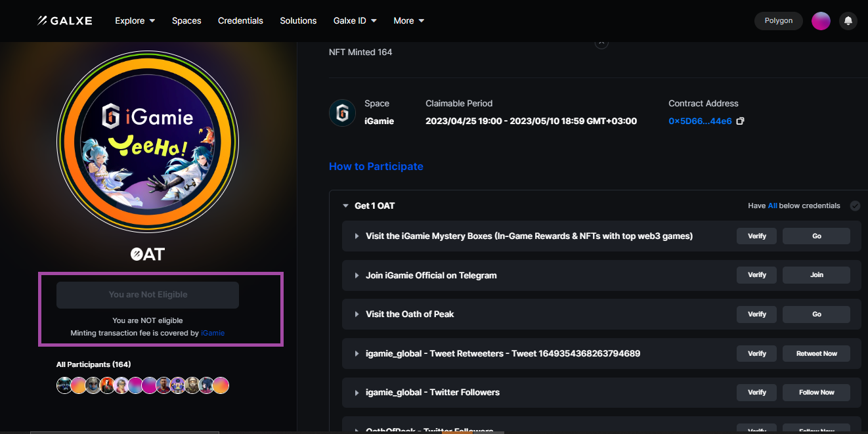
Task: Expand the igamie_global Twitter Followers task
Action: click(x=357, y=393)
